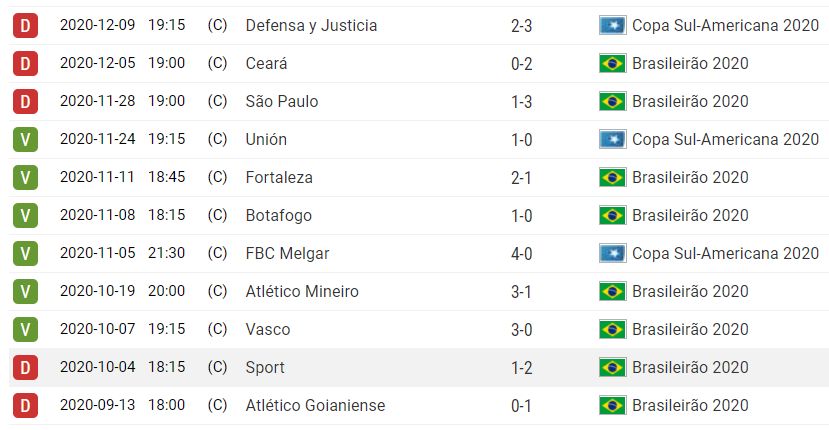Click the 4-0 score against FBC Melgar
The height and width of the screenshot is (430, 829).
(521, 253)
